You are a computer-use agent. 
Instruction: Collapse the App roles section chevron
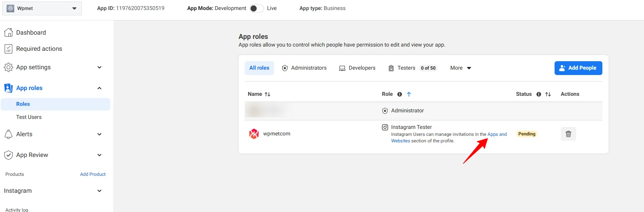click(99, 88)
